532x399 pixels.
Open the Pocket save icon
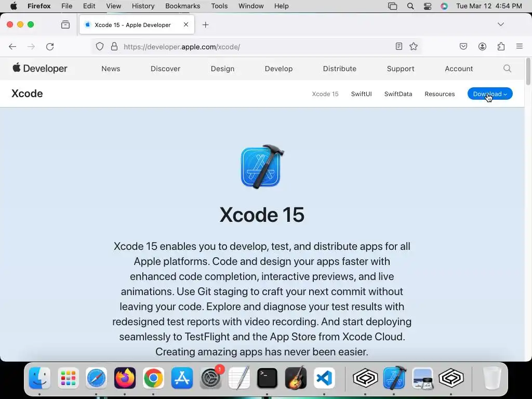point(463,46)
